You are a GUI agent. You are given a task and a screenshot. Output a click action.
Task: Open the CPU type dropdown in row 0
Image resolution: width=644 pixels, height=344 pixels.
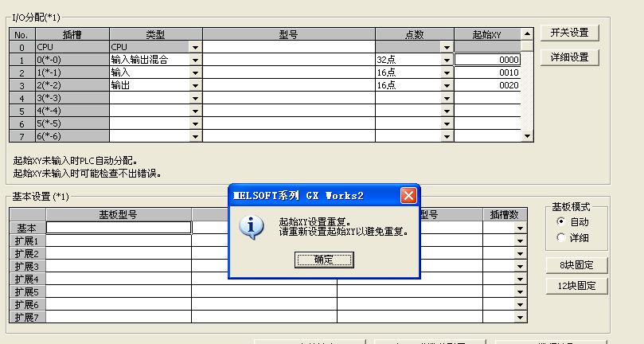click(195, 47)
